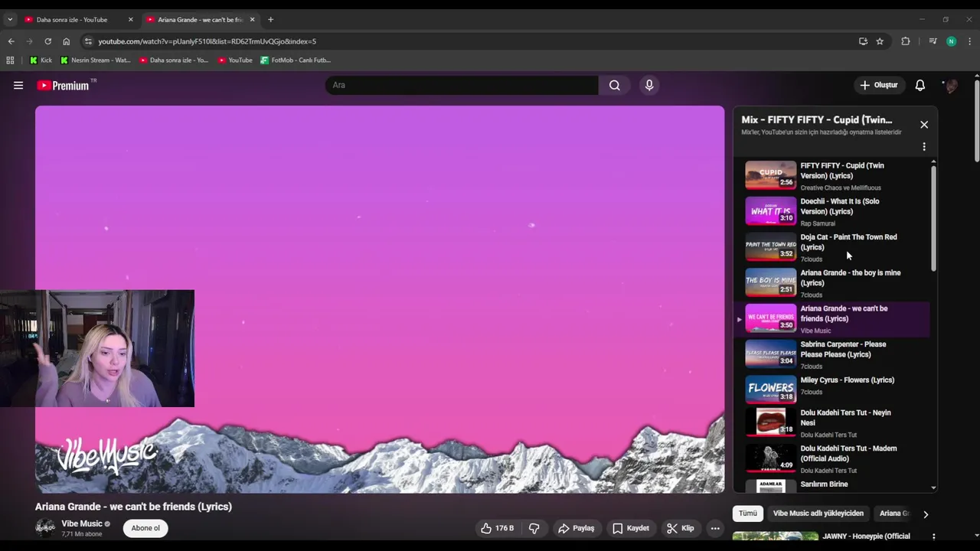Start voice search with microphone icon
980x551 pixels.
tap(649, 85)
